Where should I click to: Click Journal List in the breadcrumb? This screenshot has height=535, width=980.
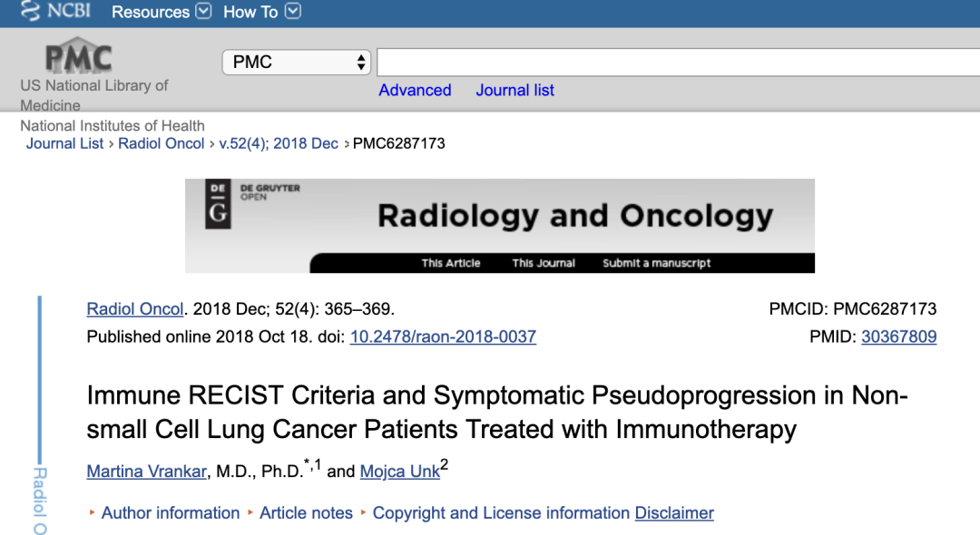[x=64, y=143]
